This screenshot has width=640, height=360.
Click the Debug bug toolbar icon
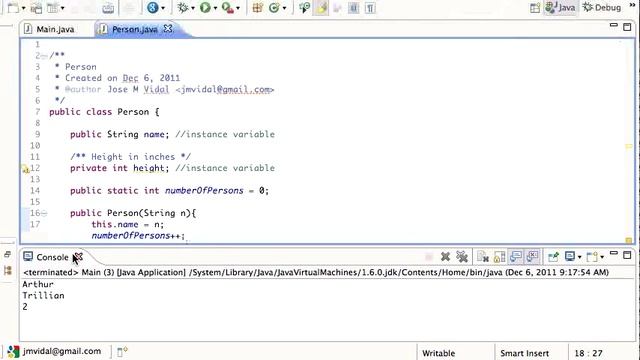183,7
